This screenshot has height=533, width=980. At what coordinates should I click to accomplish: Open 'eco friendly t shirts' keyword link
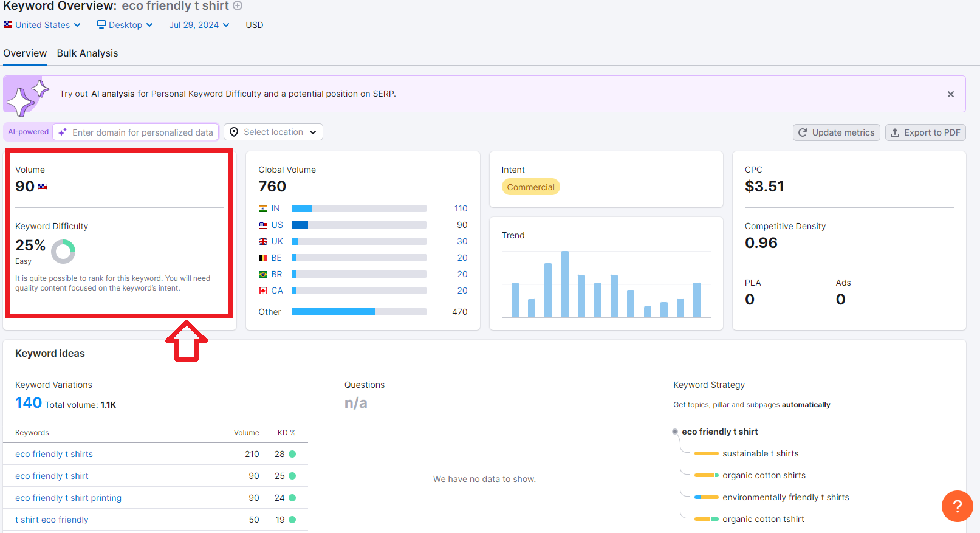54,454
